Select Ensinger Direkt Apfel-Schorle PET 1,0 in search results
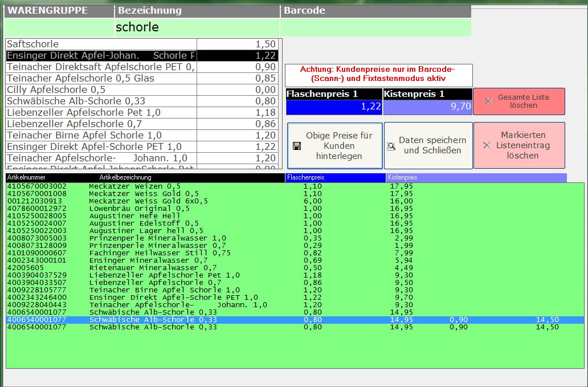 pyautogui.click(x=142, y=146)
